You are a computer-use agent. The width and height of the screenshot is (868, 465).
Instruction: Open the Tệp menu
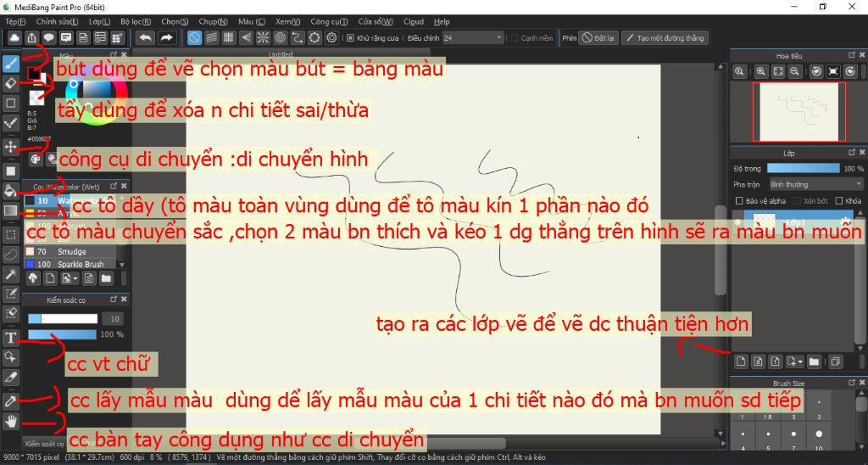(15, 21)
